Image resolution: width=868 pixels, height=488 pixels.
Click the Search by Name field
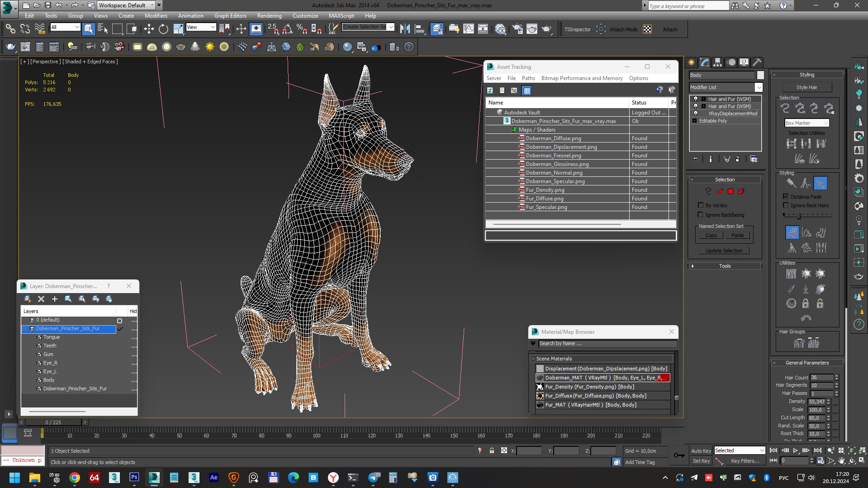tap(607, 343)
